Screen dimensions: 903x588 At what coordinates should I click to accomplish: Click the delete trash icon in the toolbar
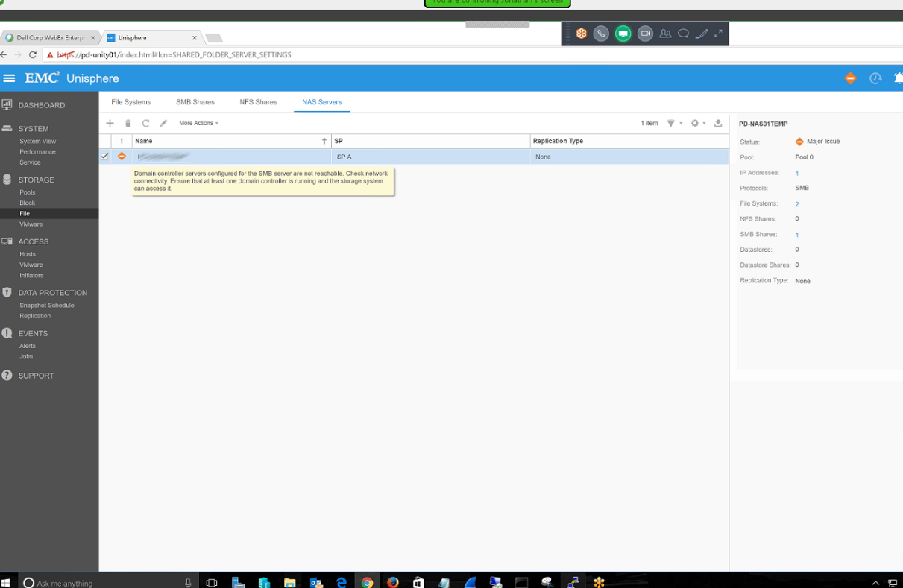(128, 123)
